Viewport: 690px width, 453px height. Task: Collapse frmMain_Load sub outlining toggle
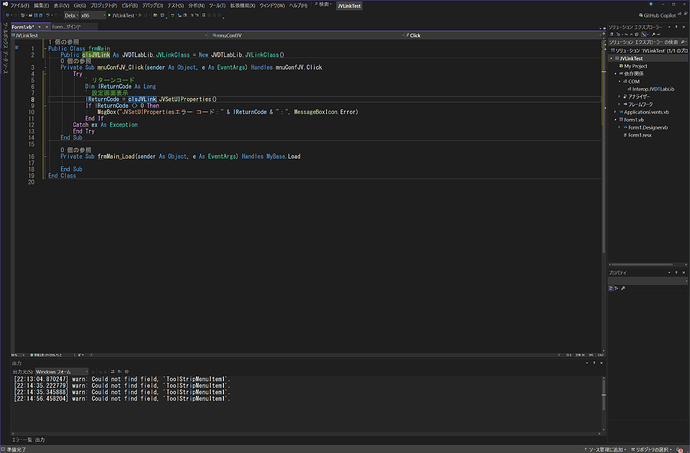point(45,156)
